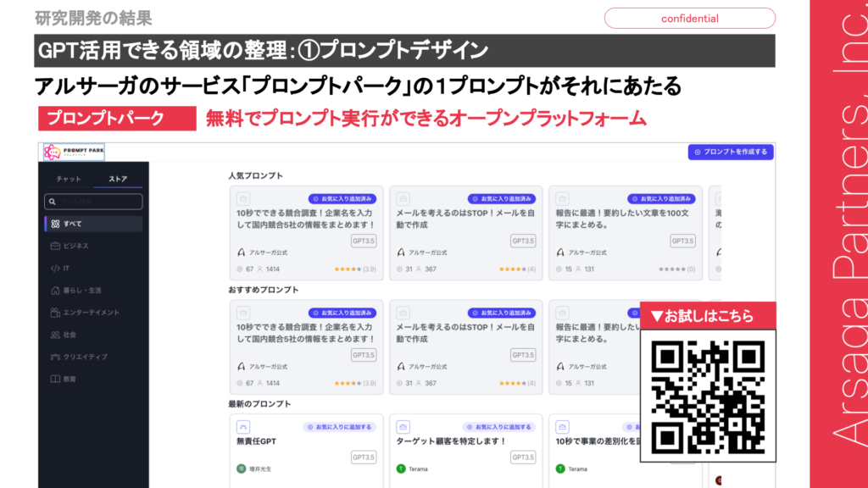Click category icon on おすすめ メール card

[x=403, y=313]
